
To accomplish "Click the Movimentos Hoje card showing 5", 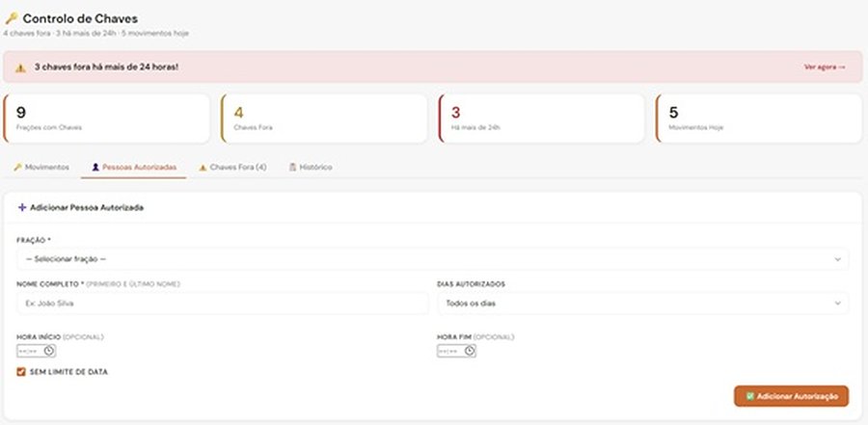I will [x=759, y=119].
